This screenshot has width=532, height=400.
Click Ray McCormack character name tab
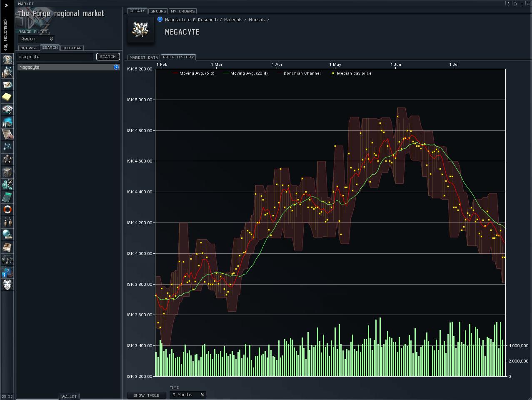(5, 35)
